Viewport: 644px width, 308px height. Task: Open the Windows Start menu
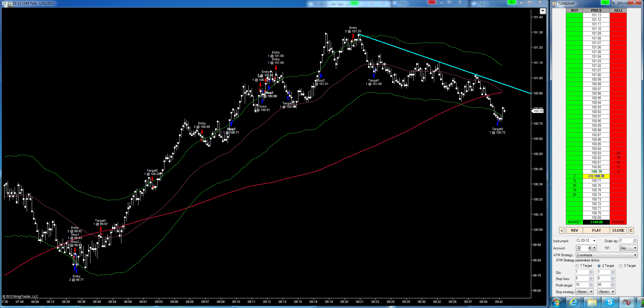(x=557, y=302)
